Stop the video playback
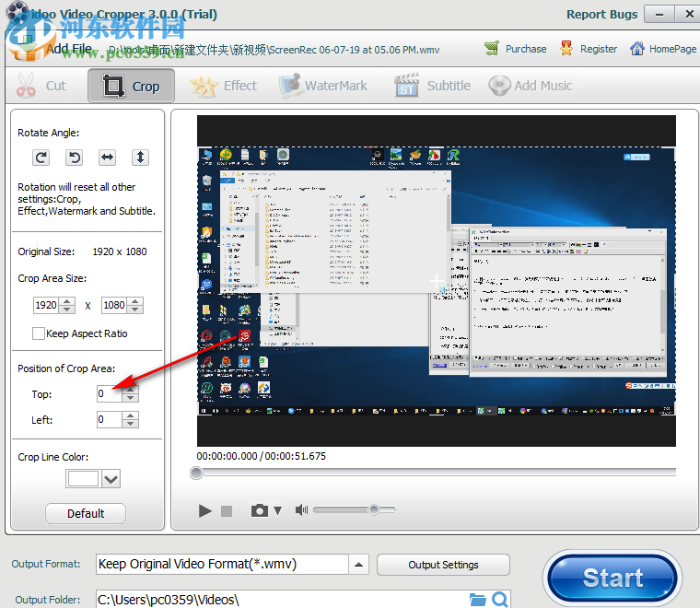This screenshot has height=608, width=700. 227,510
